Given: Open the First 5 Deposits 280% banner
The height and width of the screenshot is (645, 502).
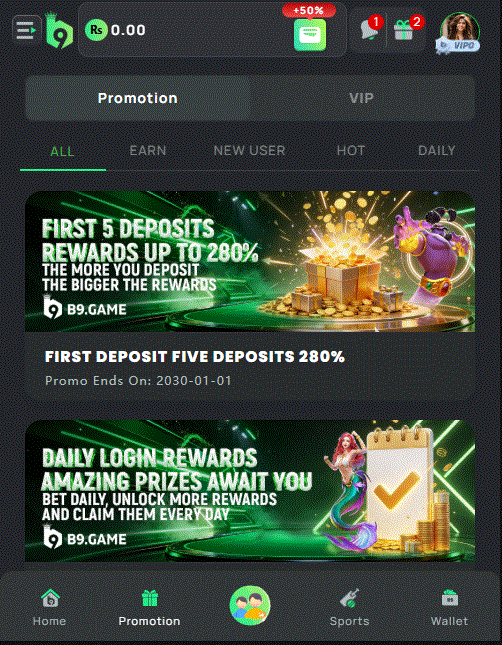Looking at the screenshot, I should tap(250, 261).
